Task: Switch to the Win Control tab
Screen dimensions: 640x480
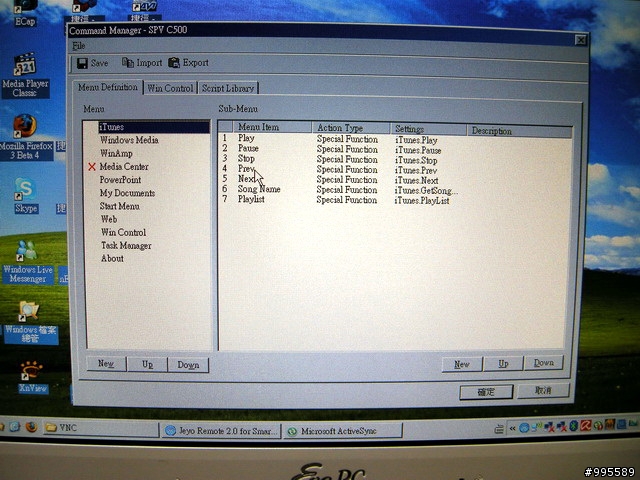Action: point(170,88)
